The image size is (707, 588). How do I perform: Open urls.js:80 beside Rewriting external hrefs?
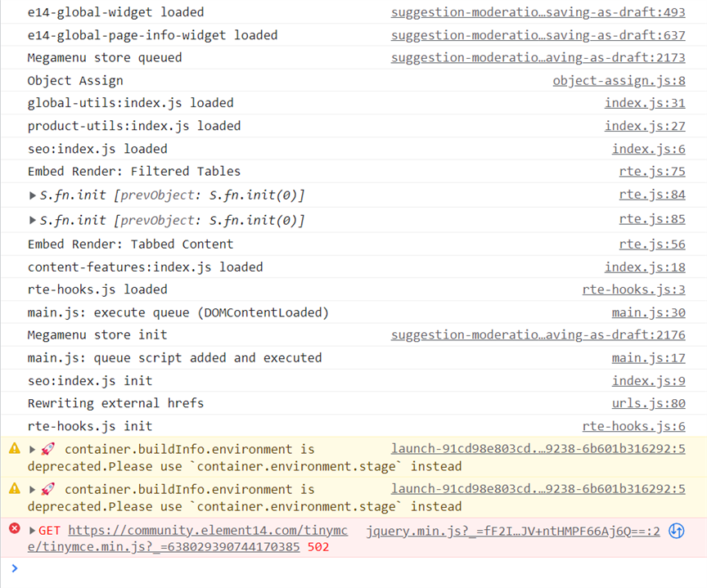pyautogui.click(x=648, y=402)
